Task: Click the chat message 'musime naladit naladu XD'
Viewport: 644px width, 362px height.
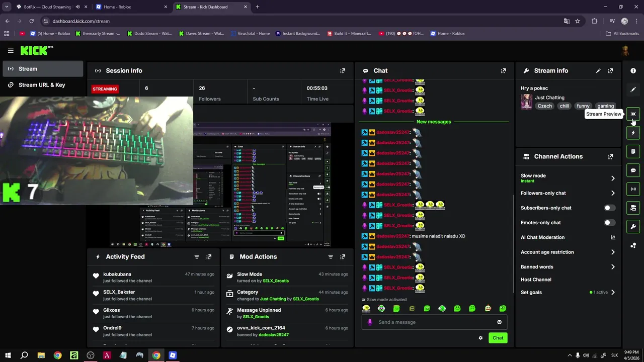Action: pos(438,236)
